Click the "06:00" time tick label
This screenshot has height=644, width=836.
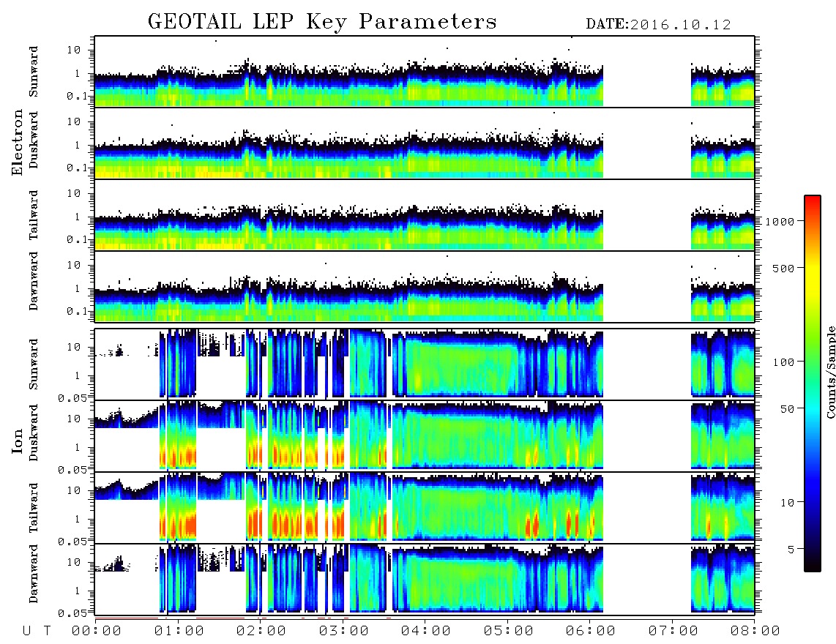591,632
